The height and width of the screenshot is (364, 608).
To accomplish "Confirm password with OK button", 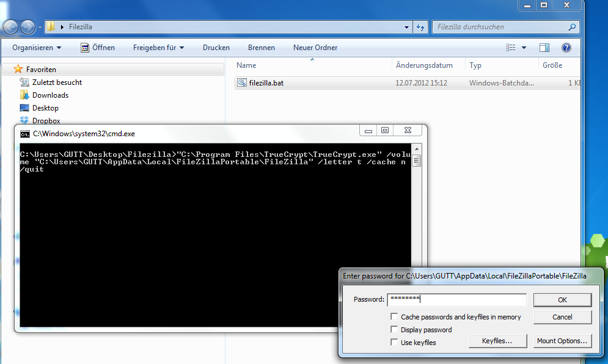I will [562, 300].
